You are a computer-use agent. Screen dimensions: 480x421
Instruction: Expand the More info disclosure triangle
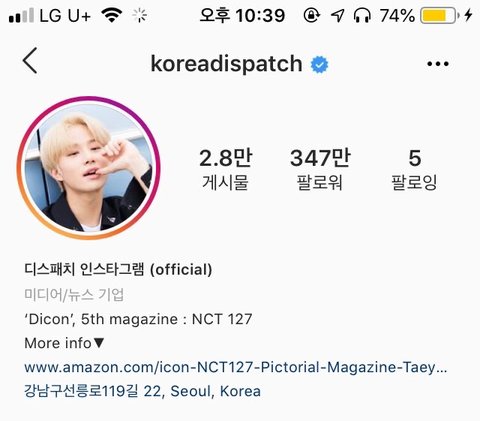pos(99,343)
